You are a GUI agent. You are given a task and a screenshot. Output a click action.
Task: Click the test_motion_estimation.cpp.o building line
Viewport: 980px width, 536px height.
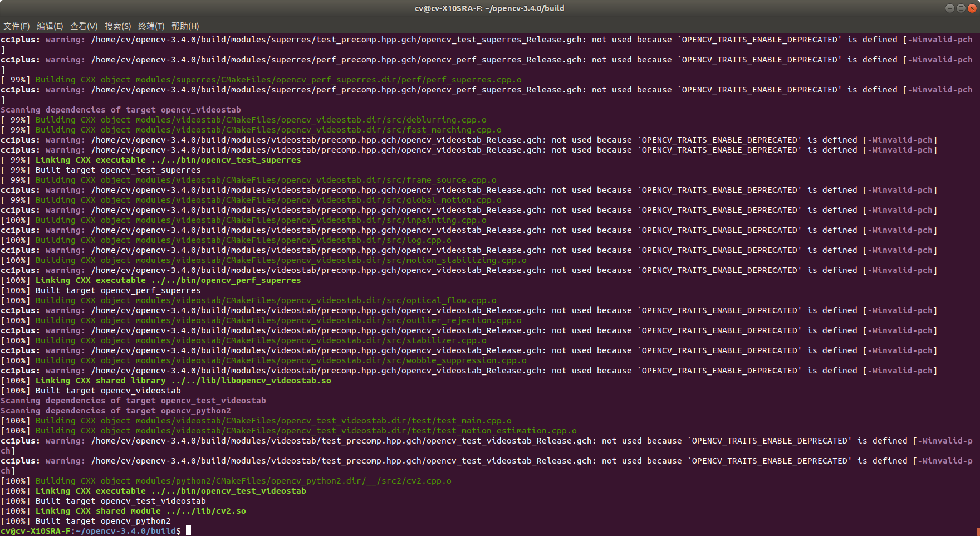[288, 431]
